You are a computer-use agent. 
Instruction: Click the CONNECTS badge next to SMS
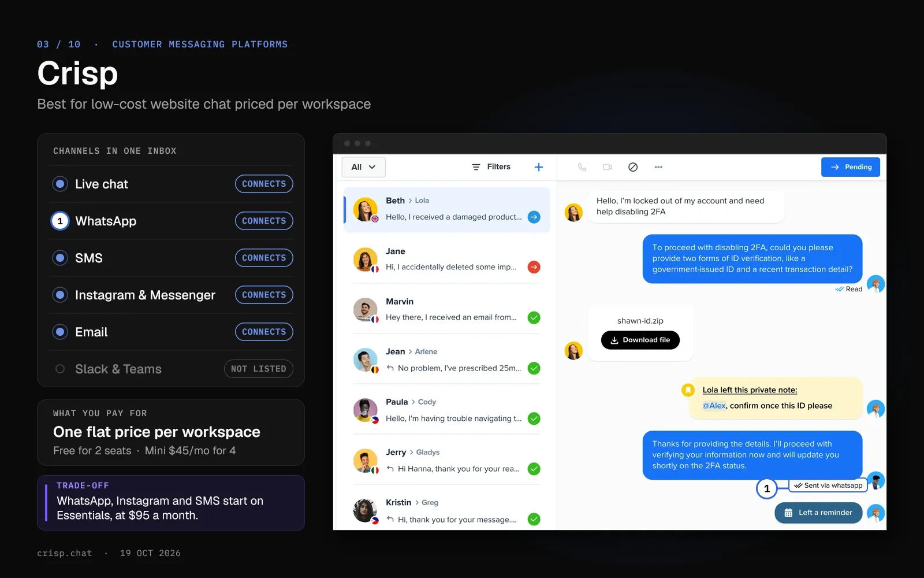coord(264,258)
